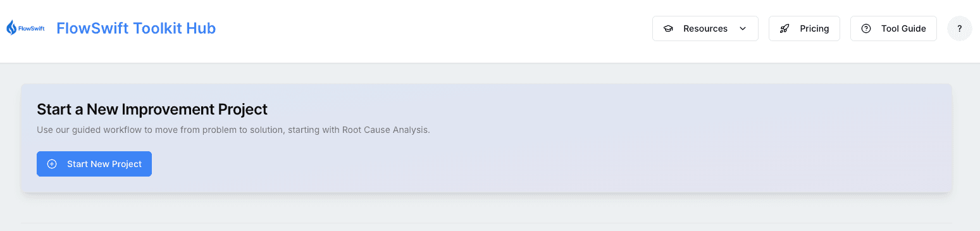
Task: Click the question circle icon in Tool Guide
Action: [866, 28]
